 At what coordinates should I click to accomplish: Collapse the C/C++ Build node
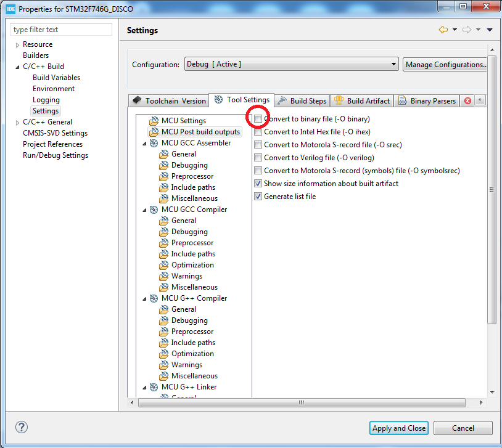(17, 67)
